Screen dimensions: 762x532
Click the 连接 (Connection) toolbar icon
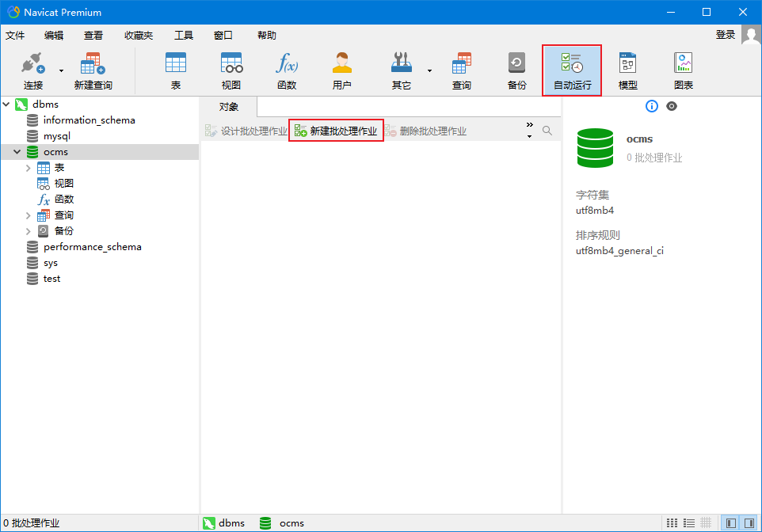(x=33, y=70)
